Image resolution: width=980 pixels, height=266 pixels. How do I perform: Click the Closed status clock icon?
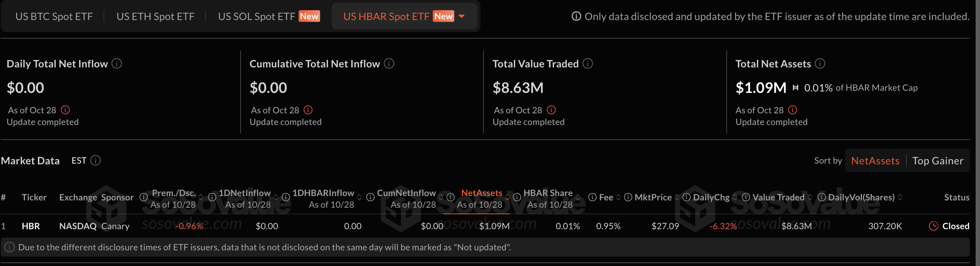point(934,226)
